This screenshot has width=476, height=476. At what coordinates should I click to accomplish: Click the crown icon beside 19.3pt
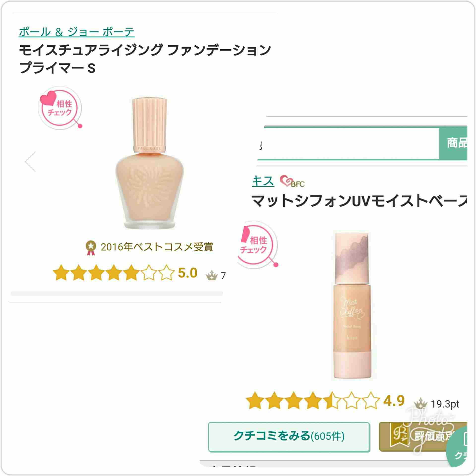420,403
